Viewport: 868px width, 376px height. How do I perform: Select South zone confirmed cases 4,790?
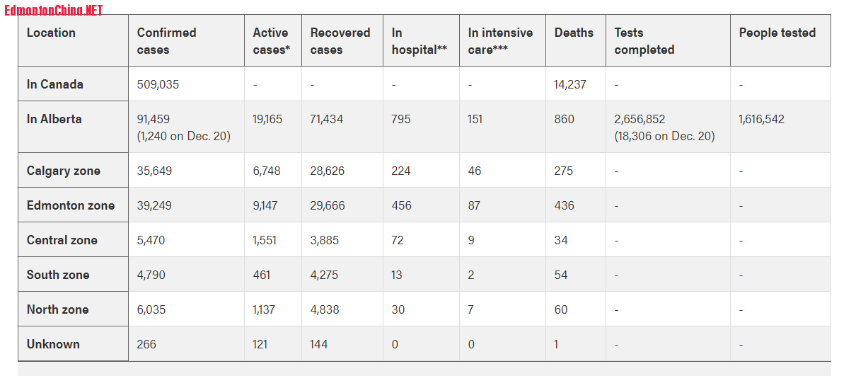[151, 275]
